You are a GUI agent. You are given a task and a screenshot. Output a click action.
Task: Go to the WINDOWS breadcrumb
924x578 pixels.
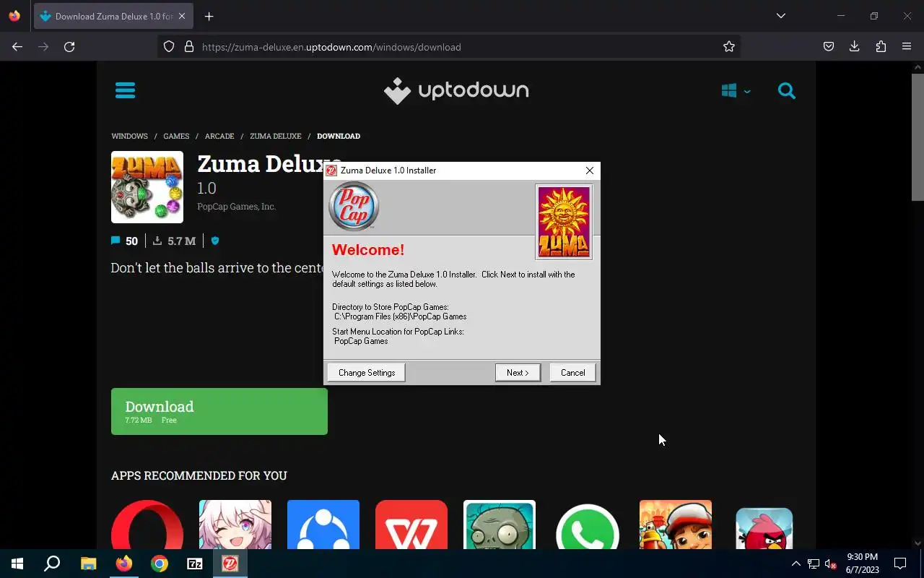tap(129, 136)
